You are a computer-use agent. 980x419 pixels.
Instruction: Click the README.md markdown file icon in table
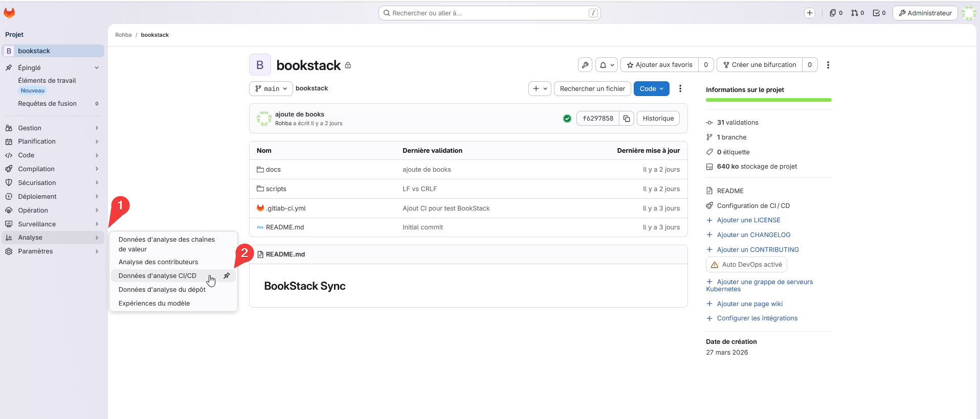[x=260, y=227]
